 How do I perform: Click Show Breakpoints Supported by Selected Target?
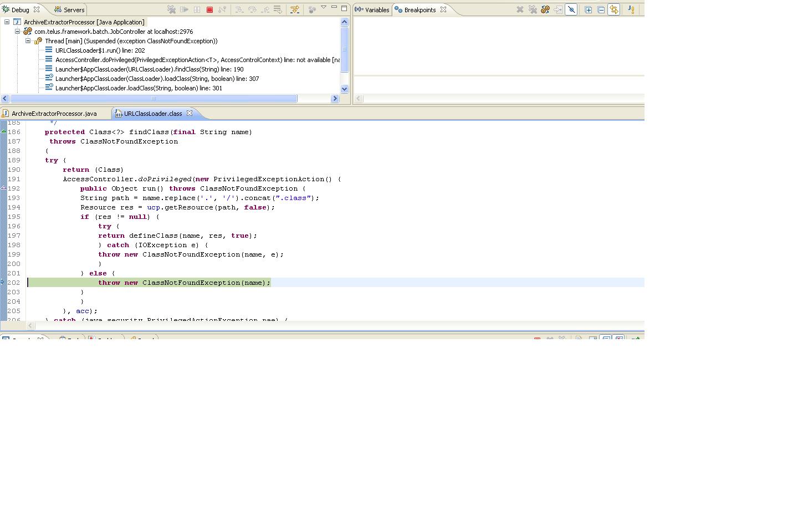(545, 9)
